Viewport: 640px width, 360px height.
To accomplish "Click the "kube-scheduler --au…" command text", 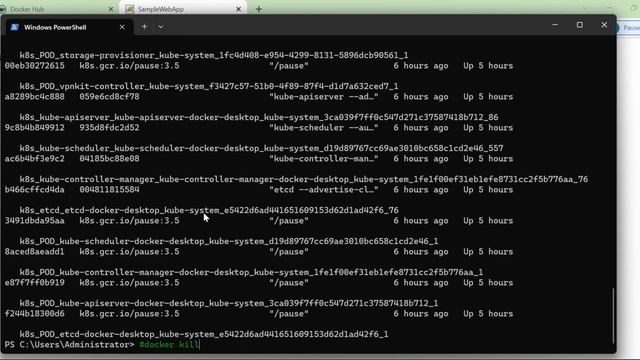I will click(324, 128).
